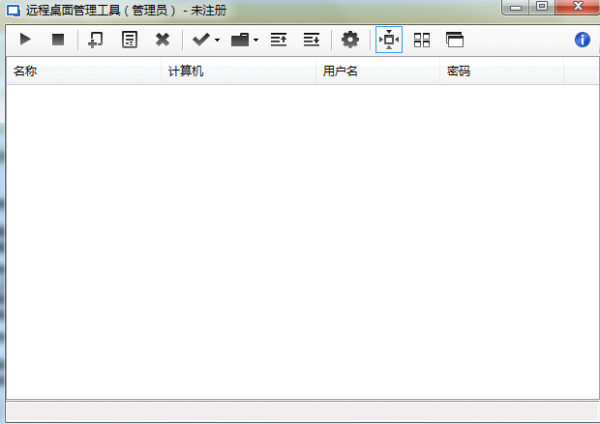Minimize the remote desktop manager window
This screenshot has height=424, width=600.
point(515,7)
